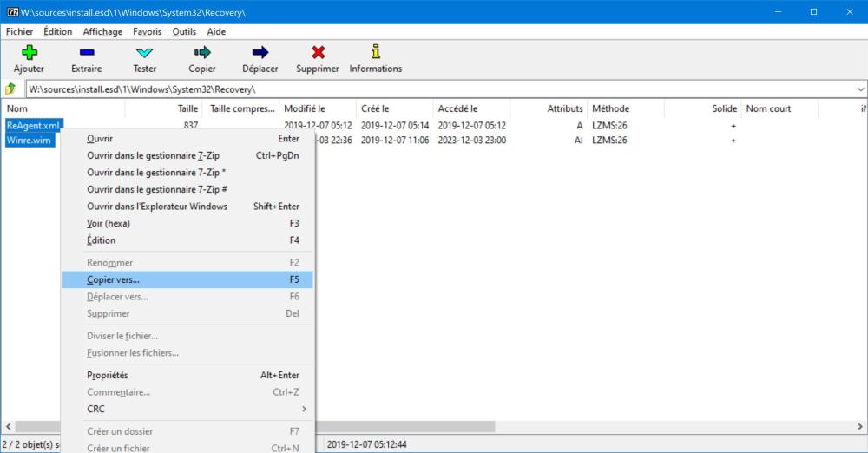
Task: Open the address path dropdown arrow
Action: pos(861,89)
